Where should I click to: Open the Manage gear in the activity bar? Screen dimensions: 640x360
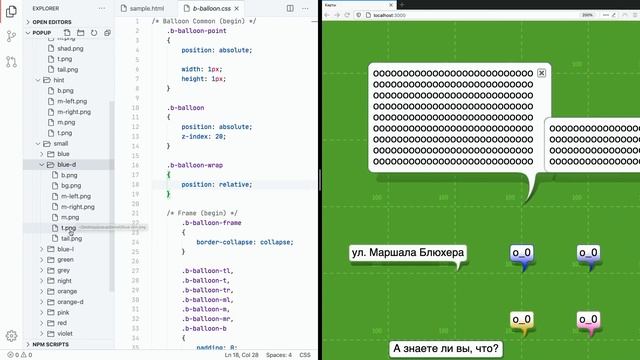point(11,336)
